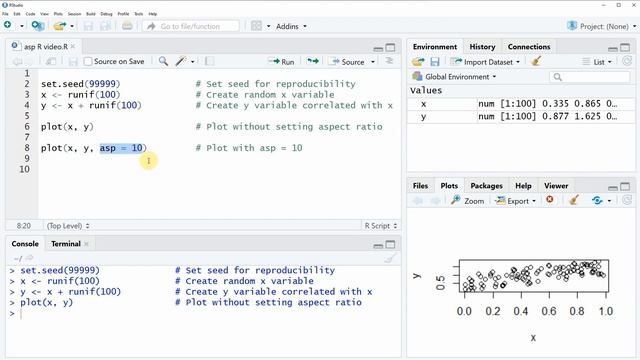Click the Load workspace folder icon
640x360 pixels.
[418, 62]
